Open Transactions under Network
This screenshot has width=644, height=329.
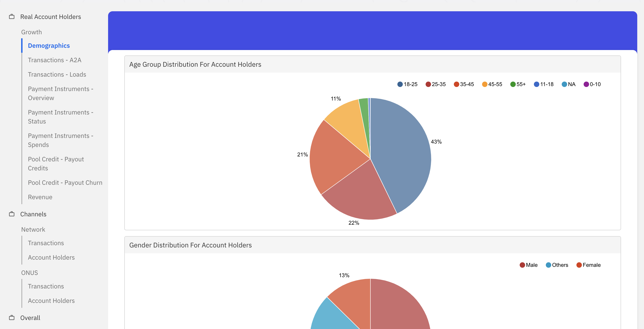click(46, 243)
